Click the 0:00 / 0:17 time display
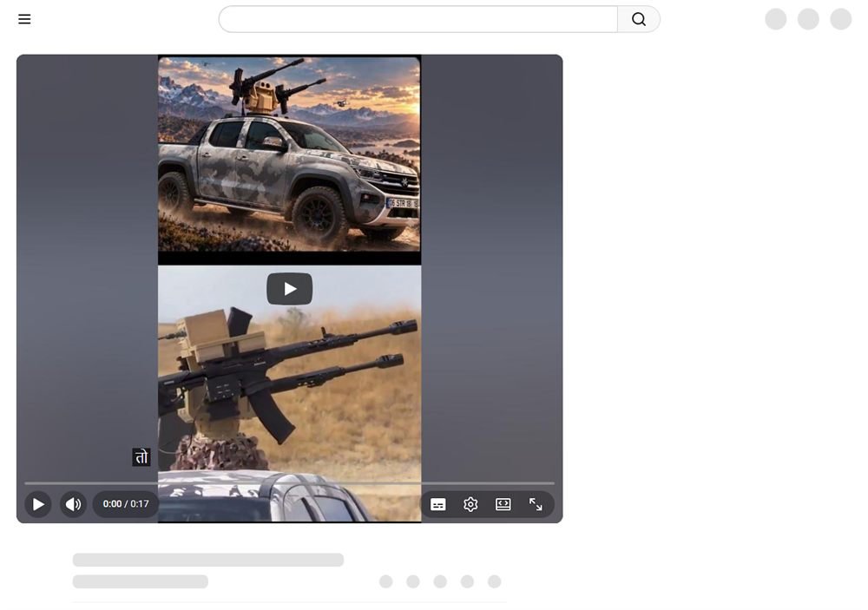The width and height of the screenshot is (868, 610). pyautogui.click(x=126, y=504)
